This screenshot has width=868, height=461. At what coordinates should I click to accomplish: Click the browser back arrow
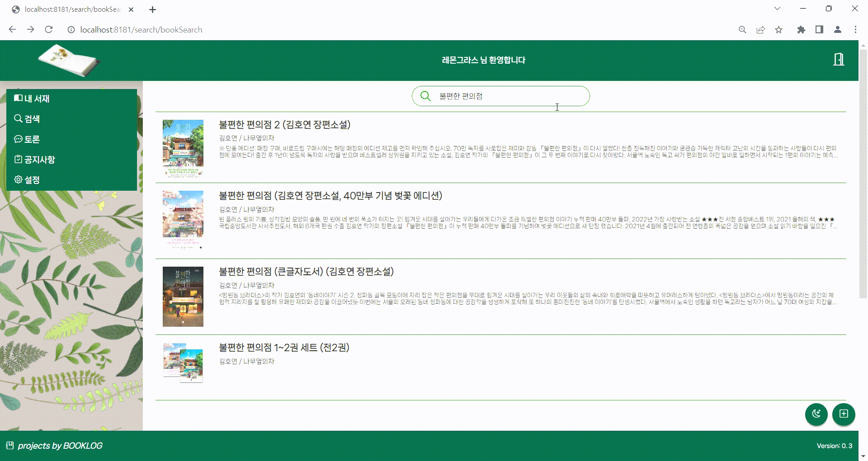[x=12, y=29]
